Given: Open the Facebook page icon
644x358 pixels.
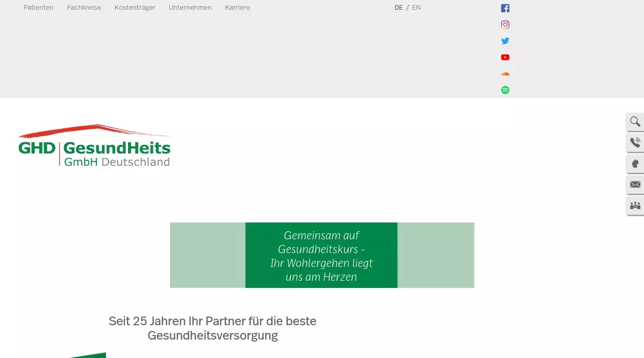Looking at the screenshot, I should [x=505, y=8].
